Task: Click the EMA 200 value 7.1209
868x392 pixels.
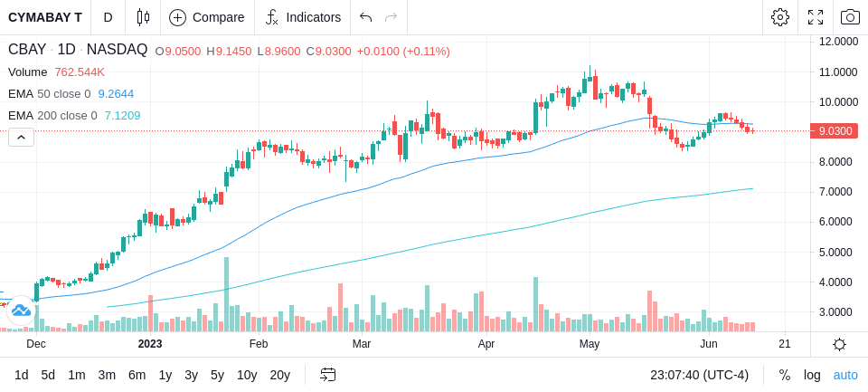Action: coord(122,115)
